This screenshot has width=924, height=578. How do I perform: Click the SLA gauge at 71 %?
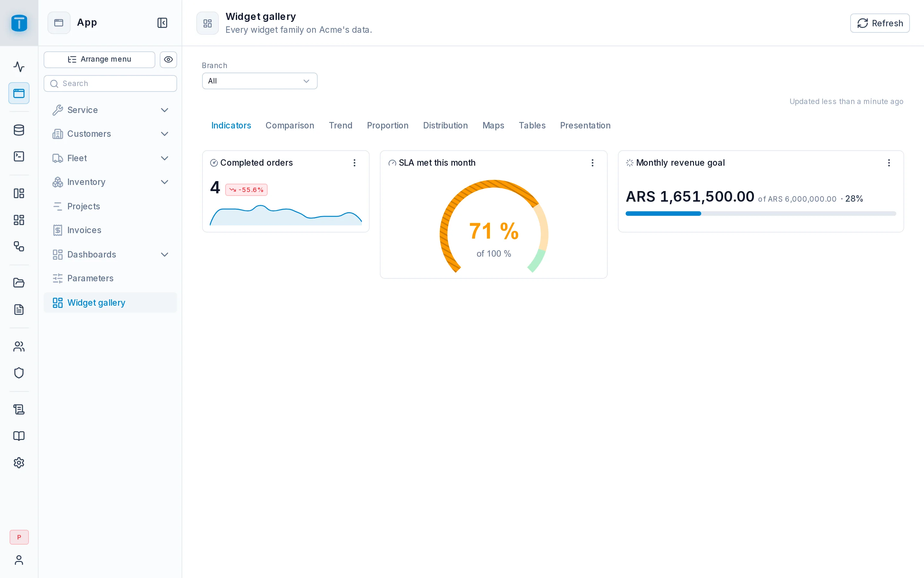(494, 226)
